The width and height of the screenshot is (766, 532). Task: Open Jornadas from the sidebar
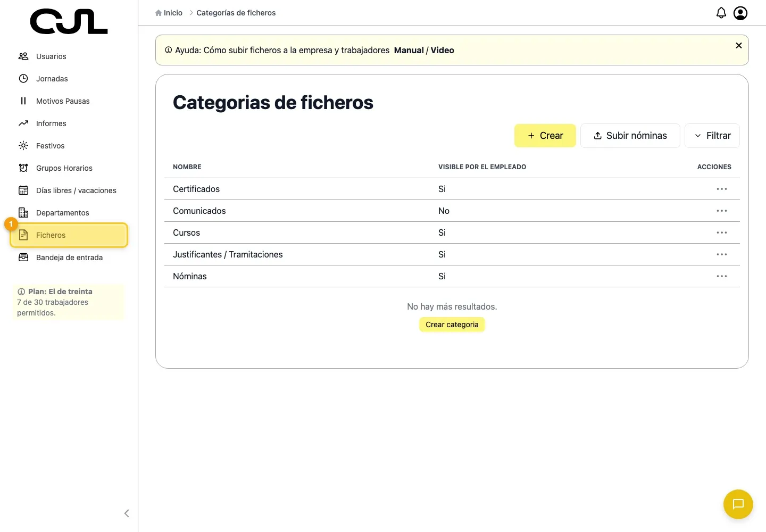click(69, 79)
